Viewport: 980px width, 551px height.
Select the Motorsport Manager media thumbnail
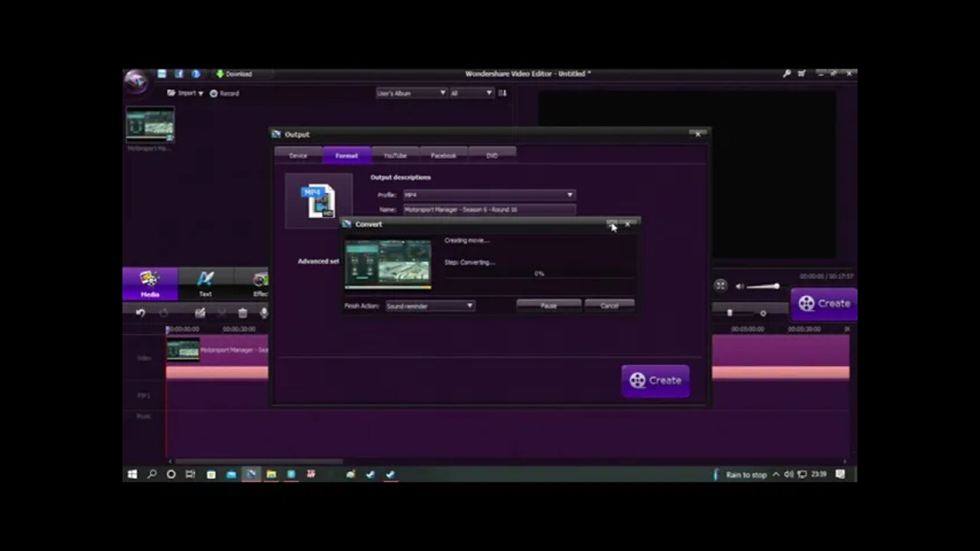[x=150, y=124]
